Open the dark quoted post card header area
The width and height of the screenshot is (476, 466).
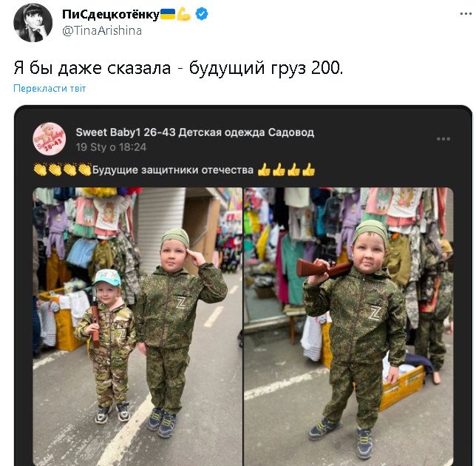tap(243, 139)
